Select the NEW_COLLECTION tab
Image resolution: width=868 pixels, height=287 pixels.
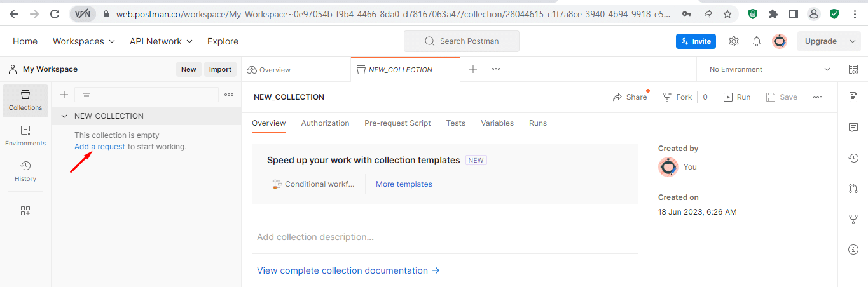(x=405, y=69)
